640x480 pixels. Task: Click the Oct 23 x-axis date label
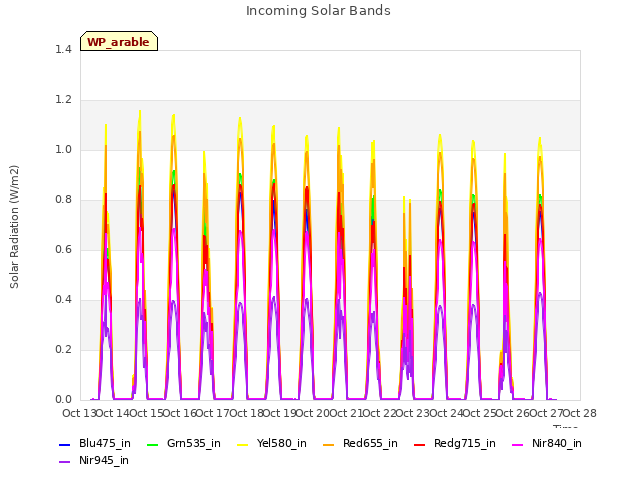coord(413,413)
